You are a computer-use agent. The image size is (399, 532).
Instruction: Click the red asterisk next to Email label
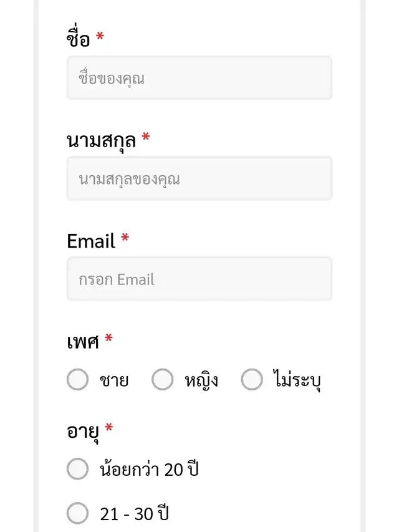[125, 238]
